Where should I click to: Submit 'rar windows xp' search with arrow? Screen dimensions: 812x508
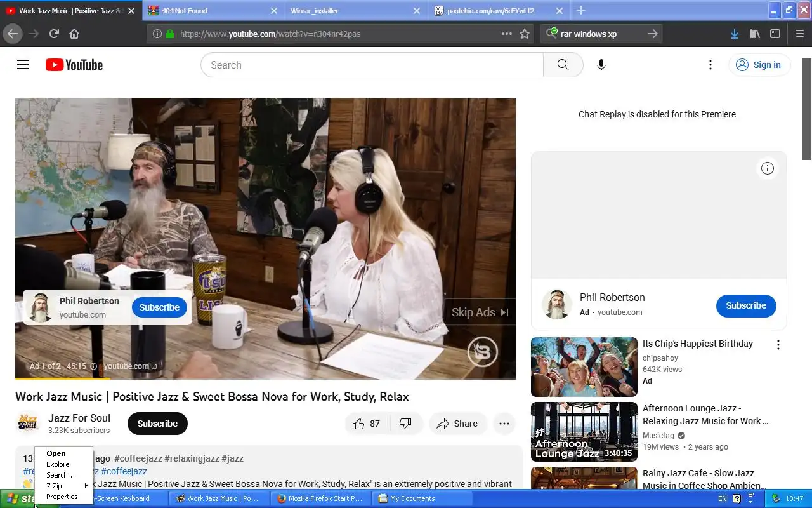click(x=652, y=34)
